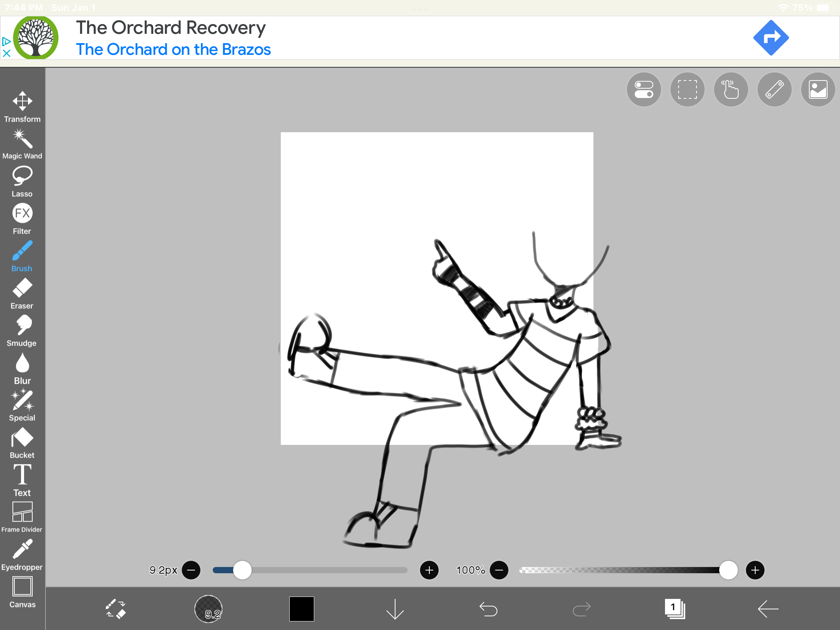Hide toolbar with the down arrow
Screen dimensions: 840x630
pos(395,609)
